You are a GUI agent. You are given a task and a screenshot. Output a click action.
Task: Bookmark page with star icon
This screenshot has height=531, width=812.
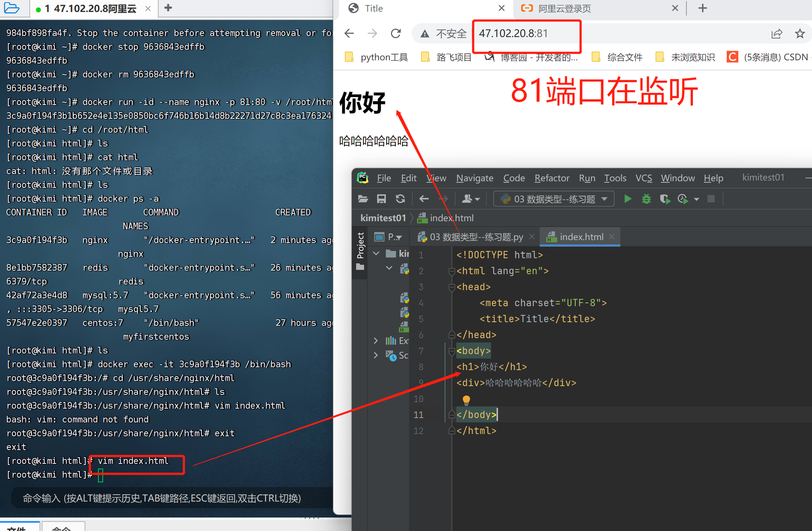[800, 34]
